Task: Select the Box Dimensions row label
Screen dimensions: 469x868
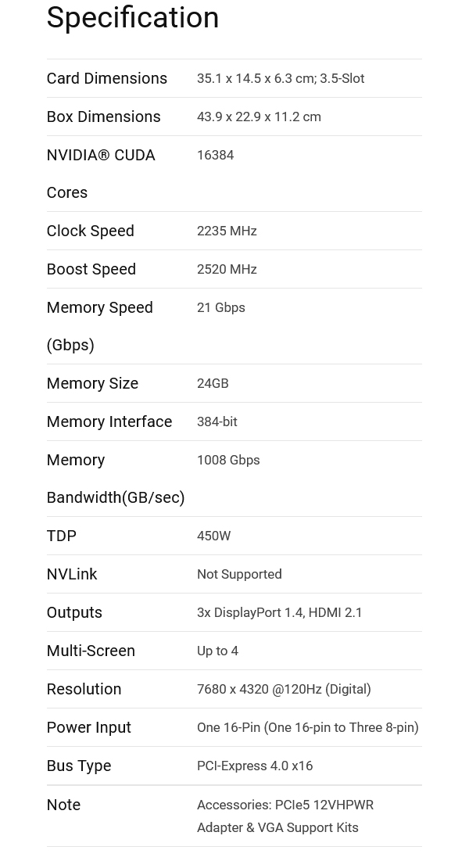Action: (103, 117)
